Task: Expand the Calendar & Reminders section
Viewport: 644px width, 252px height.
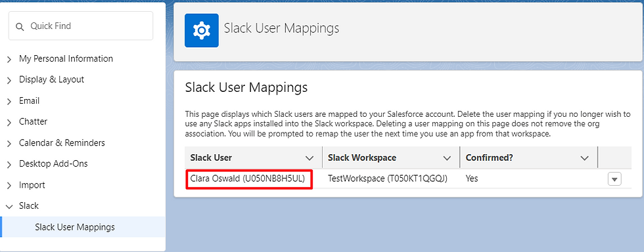Action: 9,143
